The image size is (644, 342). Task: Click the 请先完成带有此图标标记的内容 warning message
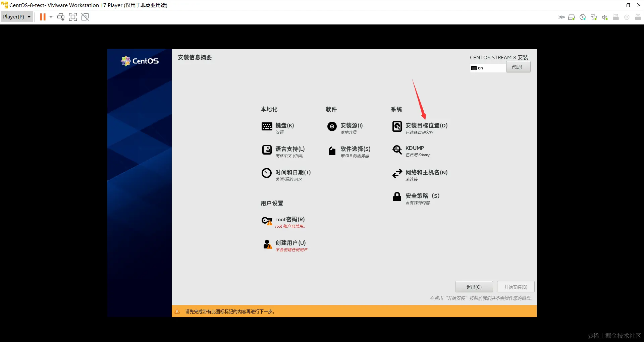(x=230, y=311)
